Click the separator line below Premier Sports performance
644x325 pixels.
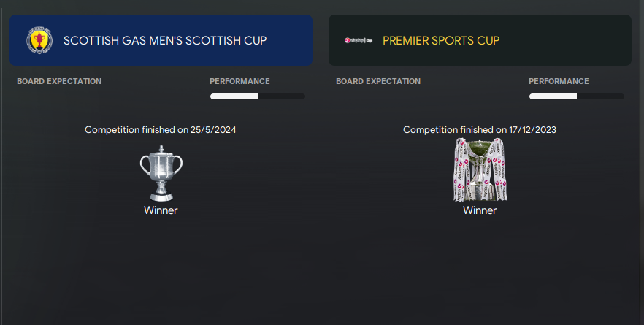point(480,110)
